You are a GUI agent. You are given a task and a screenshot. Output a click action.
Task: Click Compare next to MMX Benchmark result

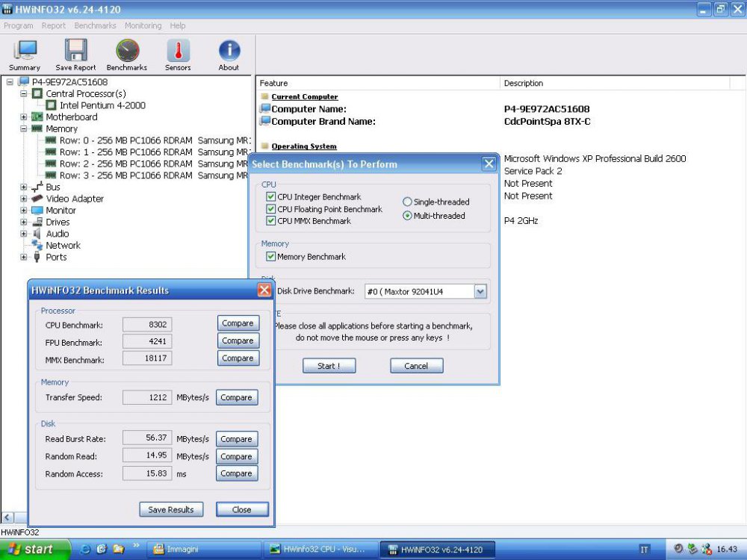click(x=238, y=358)
